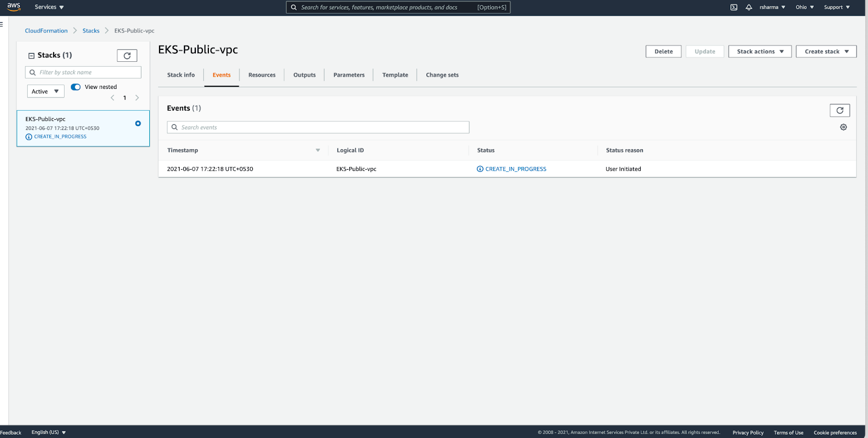Open the CloudShell terminal icon
Viewport: 868px width, 438px height.
coord(733,7)
